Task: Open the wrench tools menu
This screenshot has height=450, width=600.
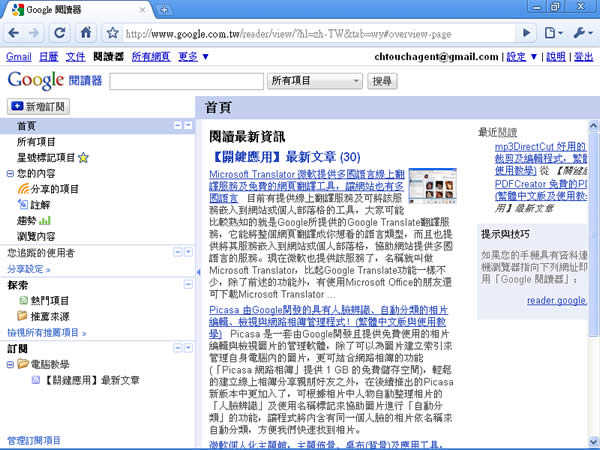Action: pos(583,33)
